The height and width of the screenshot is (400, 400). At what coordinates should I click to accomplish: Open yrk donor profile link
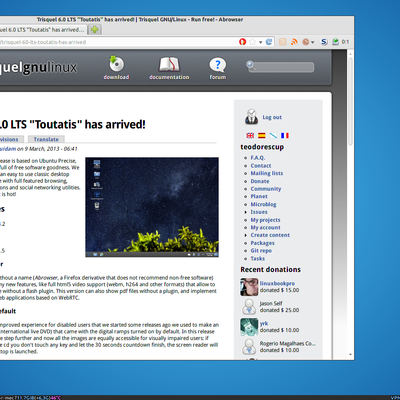point(264,323)
